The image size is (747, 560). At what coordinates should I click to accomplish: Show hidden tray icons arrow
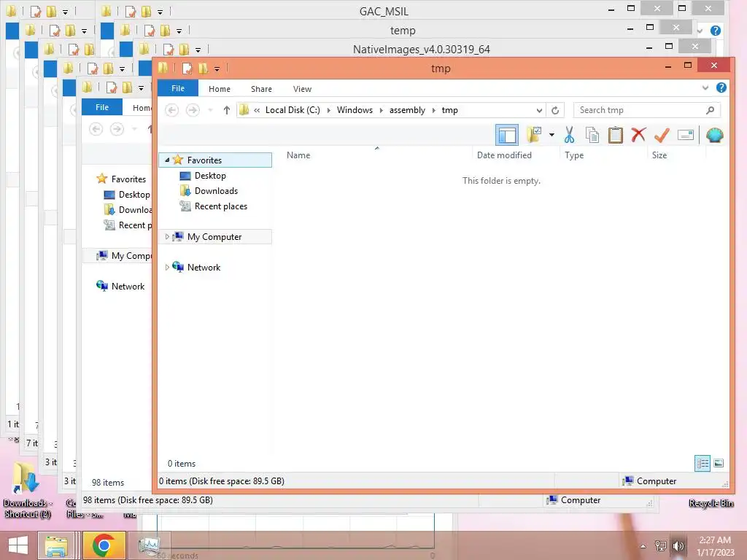[x=643, y=546]
